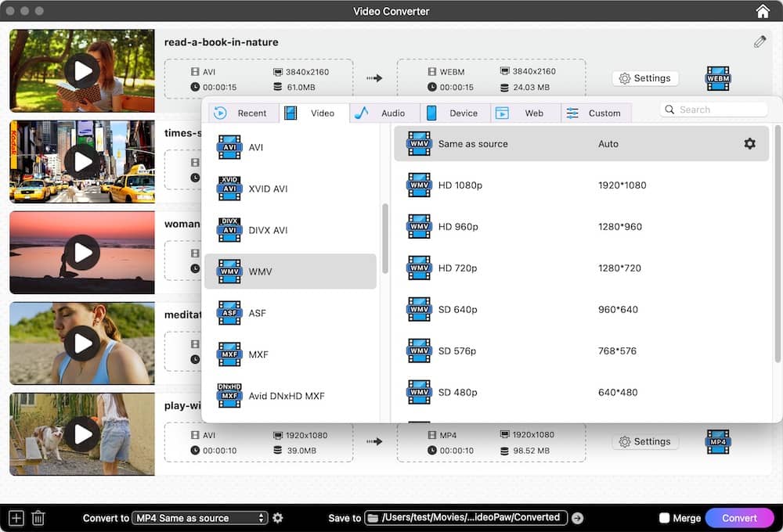Enable the Merge checkbox
Image resolution: width=783 pixels, height=532 pixels.
[665, 518]
